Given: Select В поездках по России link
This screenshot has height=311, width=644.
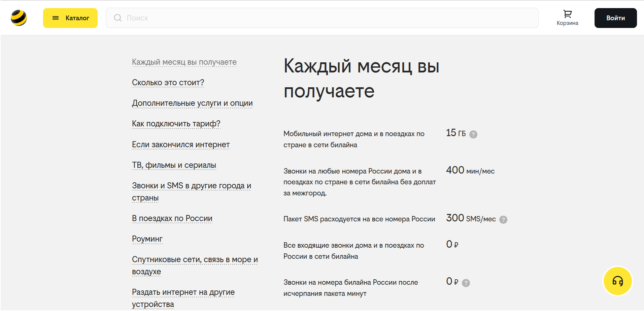Looking at the screenshot, I should [172, 218].
